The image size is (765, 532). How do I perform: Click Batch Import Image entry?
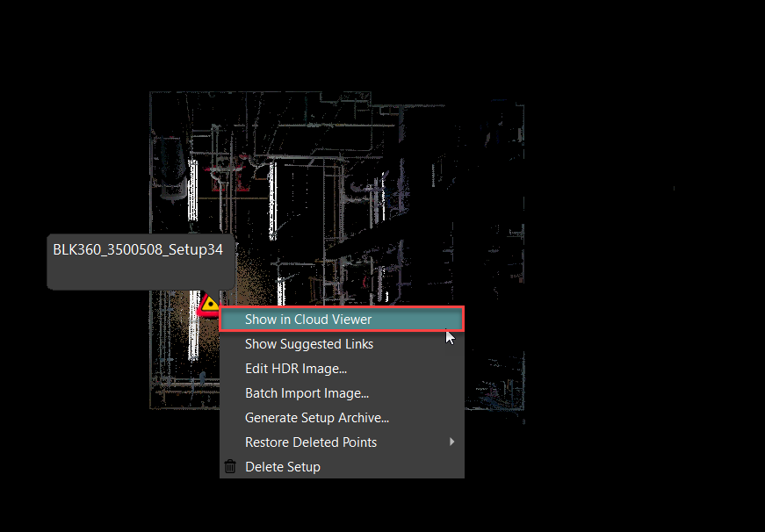(x=342, y=393)
